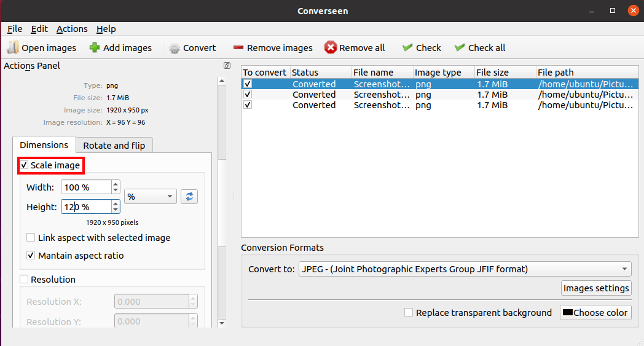Screen dimensions: 644x346
Task: Click the blue refresh dimensions icon button
Action: pyautogui.click(x=189, y=197)
